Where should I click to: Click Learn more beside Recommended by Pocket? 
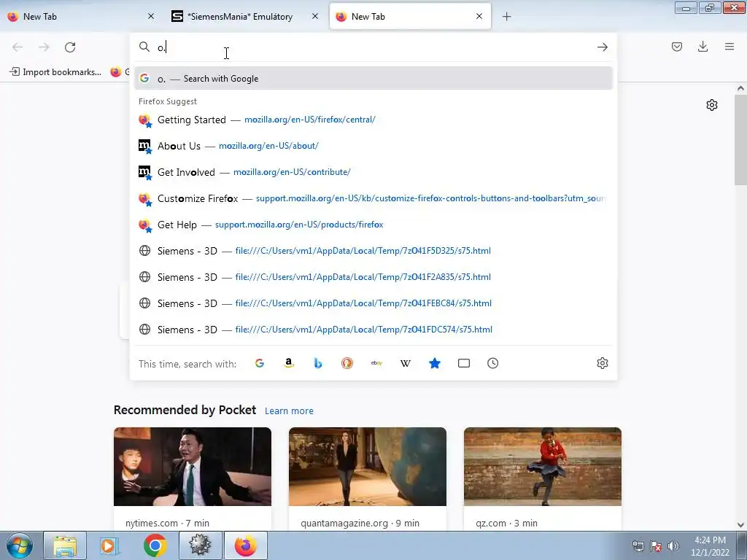(289, 411)
